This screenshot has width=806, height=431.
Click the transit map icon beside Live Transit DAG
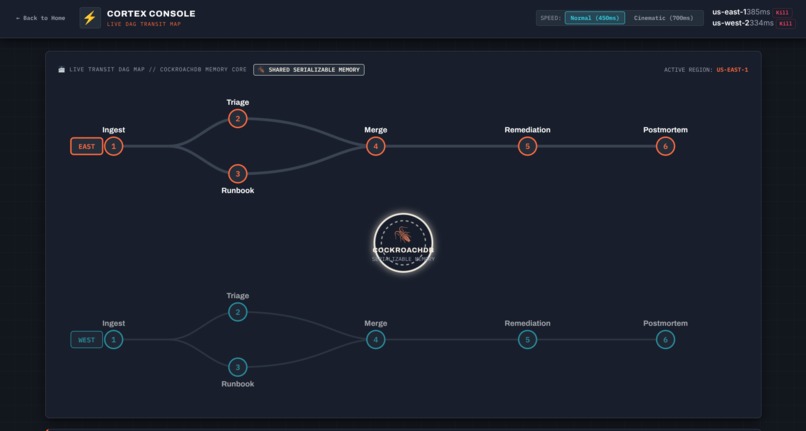tap(62, 69)
